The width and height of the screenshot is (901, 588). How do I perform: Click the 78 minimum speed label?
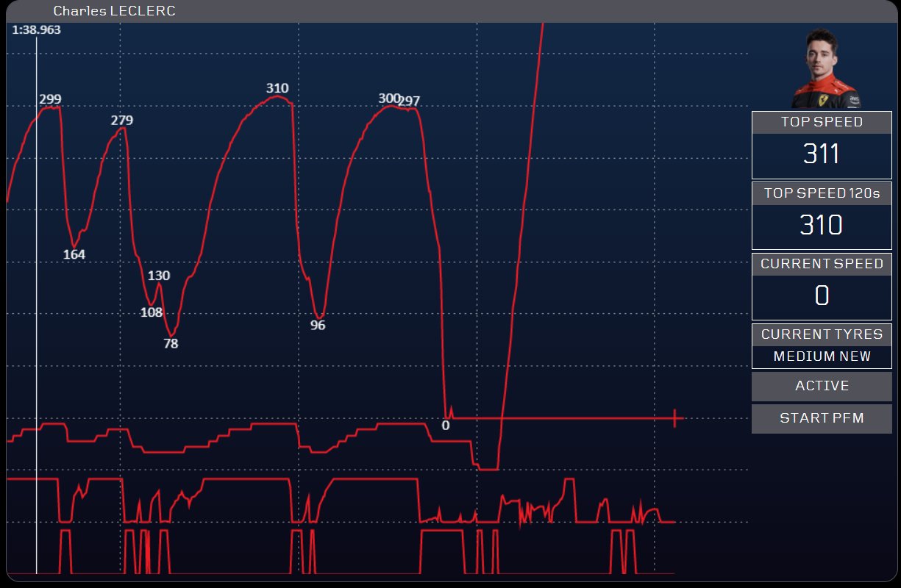click(171, 343)
